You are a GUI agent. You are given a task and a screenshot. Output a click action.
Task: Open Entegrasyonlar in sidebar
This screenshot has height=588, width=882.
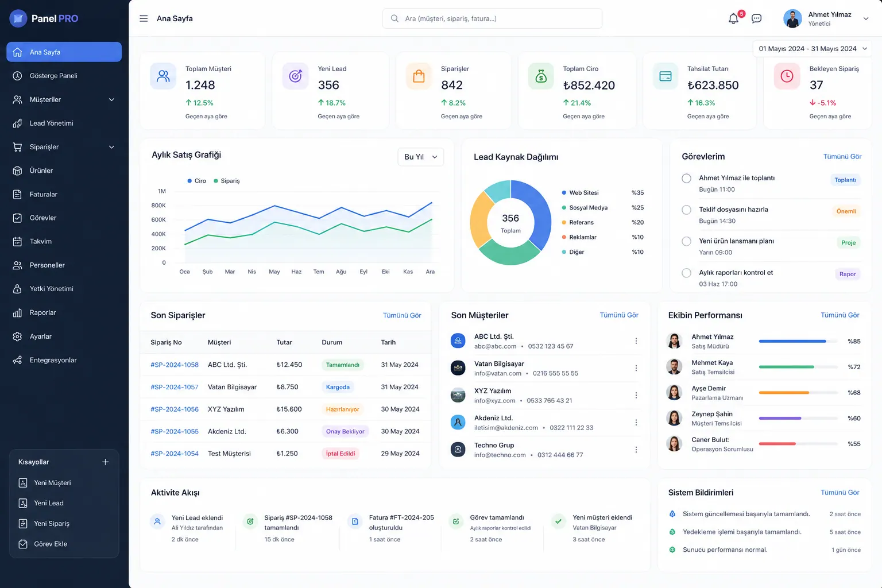(64, 360)
